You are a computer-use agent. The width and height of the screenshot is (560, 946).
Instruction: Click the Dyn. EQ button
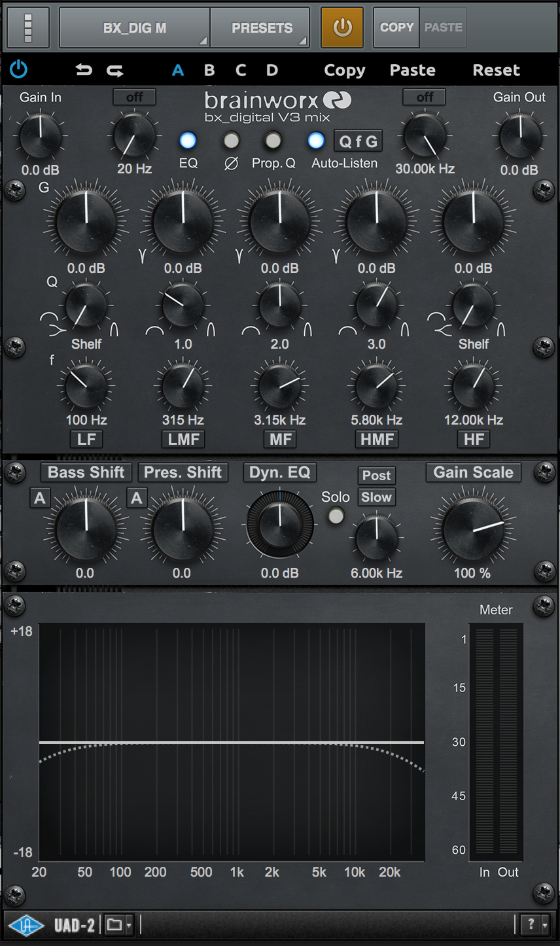[280, 472]
